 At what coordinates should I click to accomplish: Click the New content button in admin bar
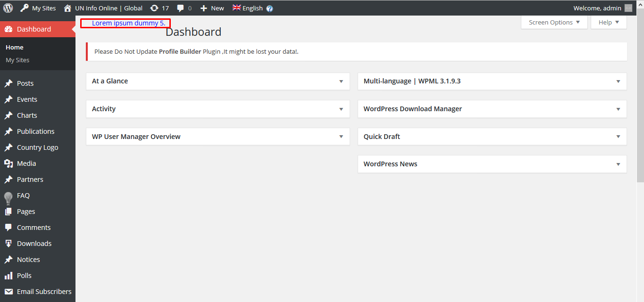click(212, 8)
